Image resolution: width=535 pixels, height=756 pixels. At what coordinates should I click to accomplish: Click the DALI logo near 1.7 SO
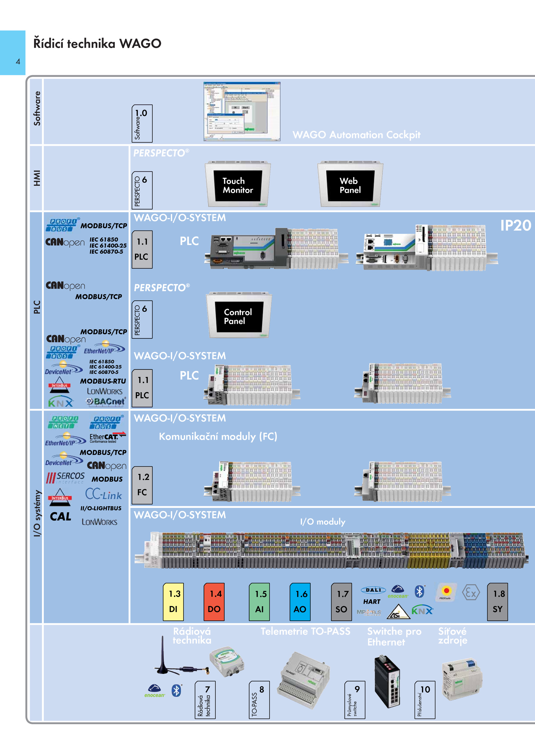(x=373, y=590)
